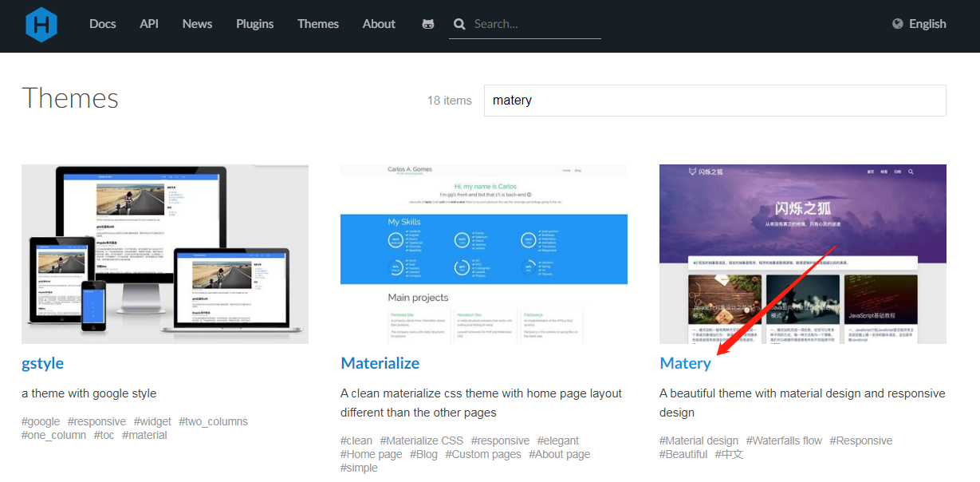Go to the API page
This screenshot has width=980, height=482.
coord(149,24)
